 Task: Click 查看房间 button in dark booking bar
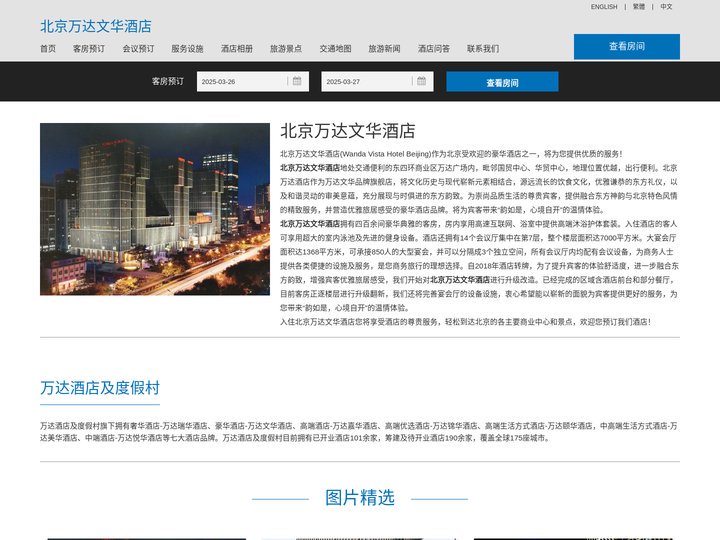pyautogui.click(x=502, y=82)
